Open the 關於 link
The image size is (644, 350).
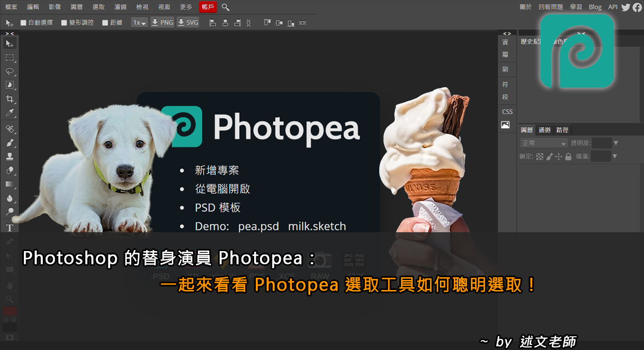click(x=526, y=7)
